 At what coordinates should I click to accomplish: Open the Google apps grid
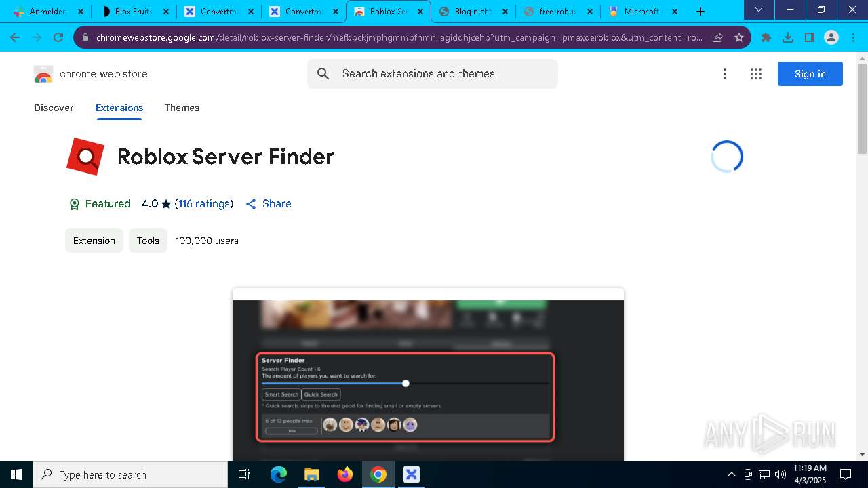tap(756, 74)
